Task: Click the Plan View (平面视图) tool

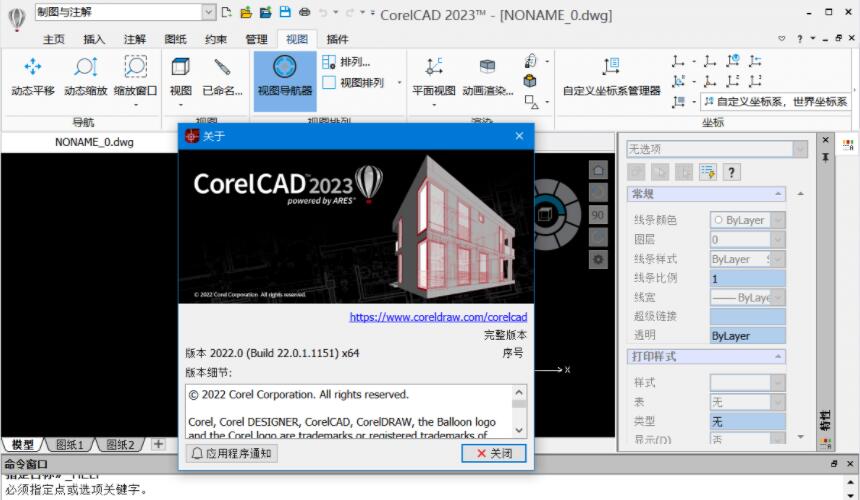Action: (434, 76)
